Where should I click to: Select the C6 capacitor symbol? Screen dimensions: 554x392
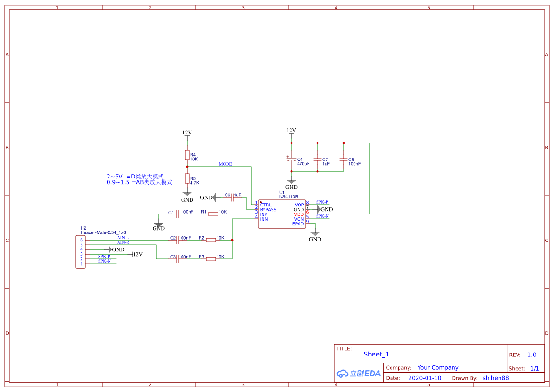click(232, 197)
